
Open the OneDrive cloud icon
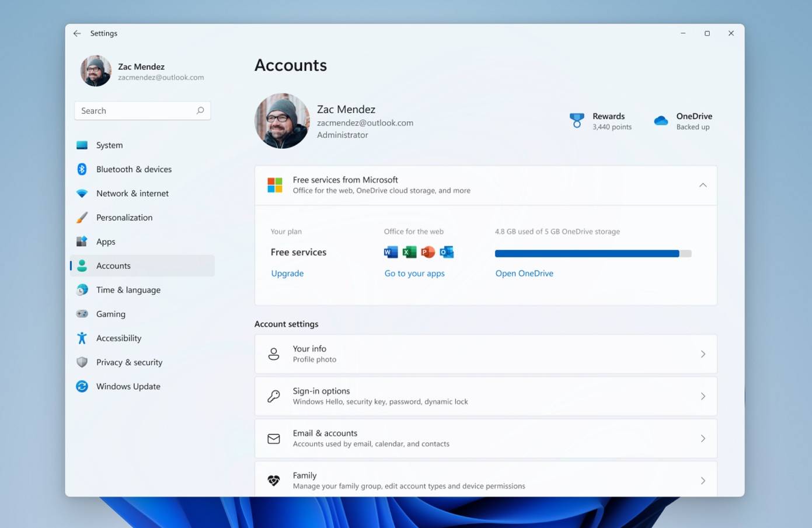660,120
